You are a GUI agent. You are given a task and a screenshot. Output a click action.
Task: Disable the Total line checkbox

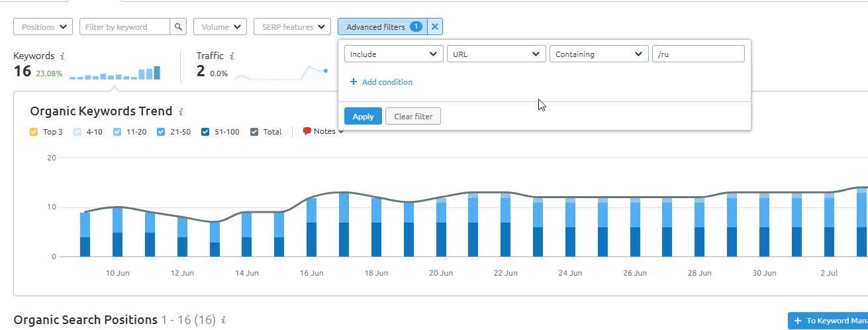point(254,132)
